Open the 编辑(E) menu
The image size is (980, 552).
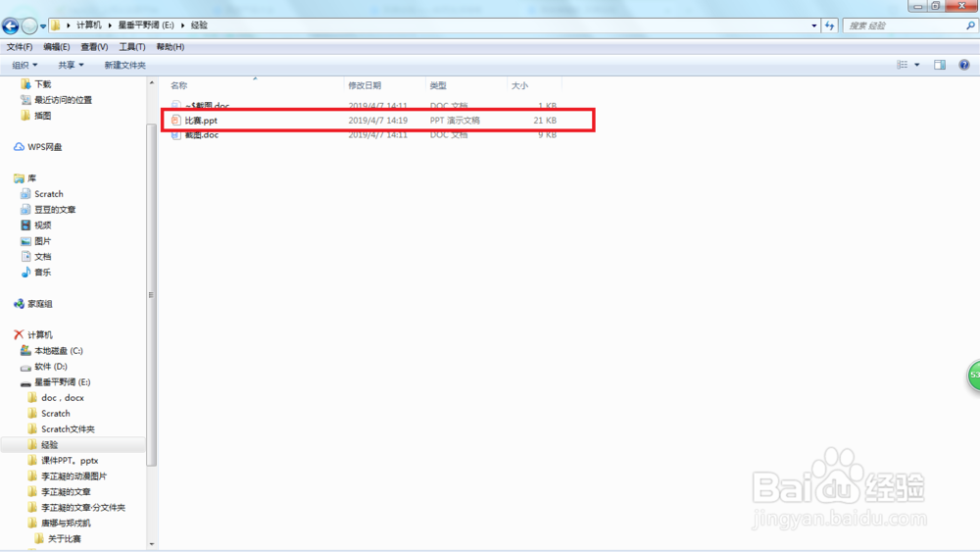pyautogui.click(x=56, y=47)
